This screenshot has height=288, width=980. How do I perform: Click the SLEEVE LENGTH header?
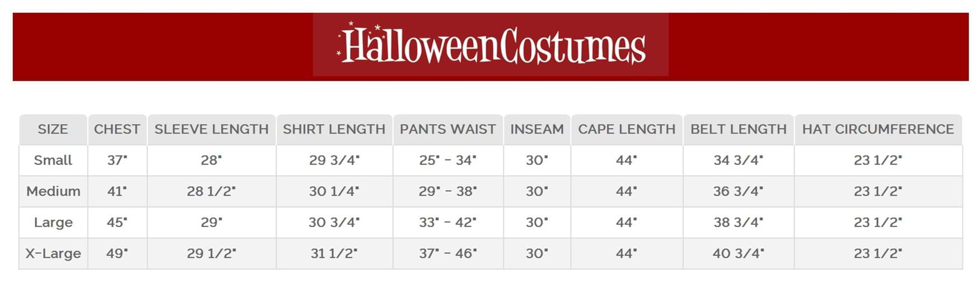click(x=212, y=130)
